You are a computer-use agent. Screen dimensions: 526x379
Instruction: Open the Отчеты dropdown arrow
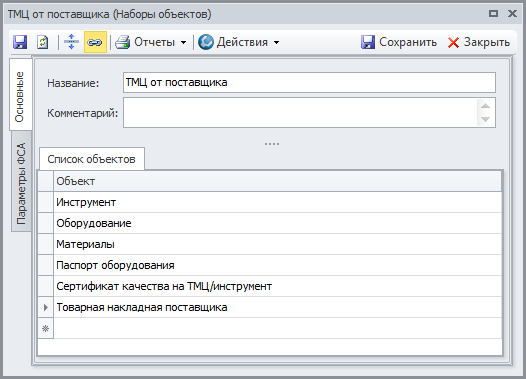[x=183, y=43]
